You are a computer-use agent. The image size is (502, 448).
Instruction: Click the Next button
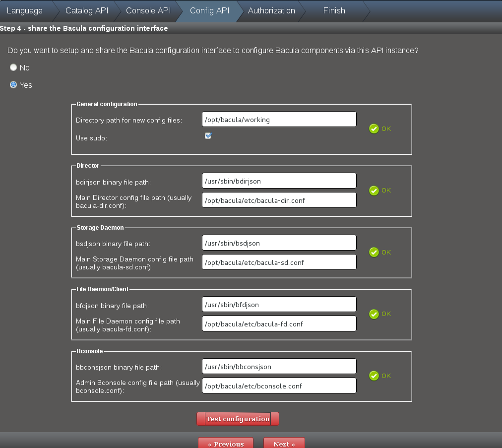click(284, 444)
